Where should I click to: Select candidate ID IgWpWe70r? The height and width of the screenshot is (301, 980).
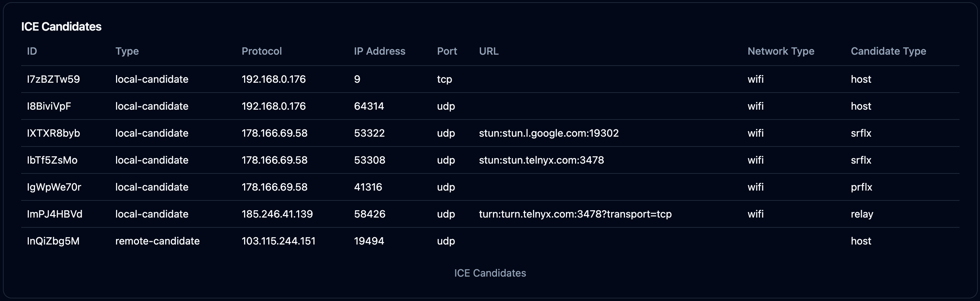[x=54, y=187]
